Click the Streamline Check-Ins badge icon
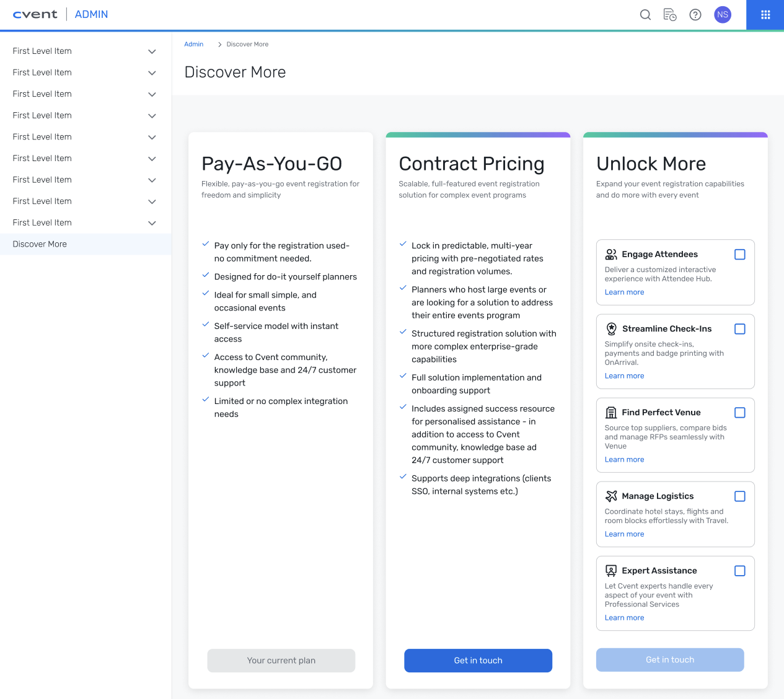784x699 pixels. 611,329
